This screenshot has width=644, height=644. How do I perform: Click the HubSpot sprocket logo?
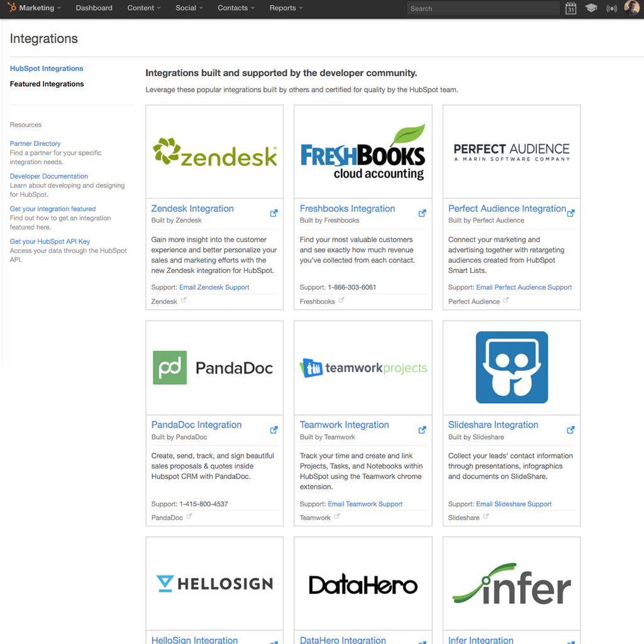pos(12,8)
